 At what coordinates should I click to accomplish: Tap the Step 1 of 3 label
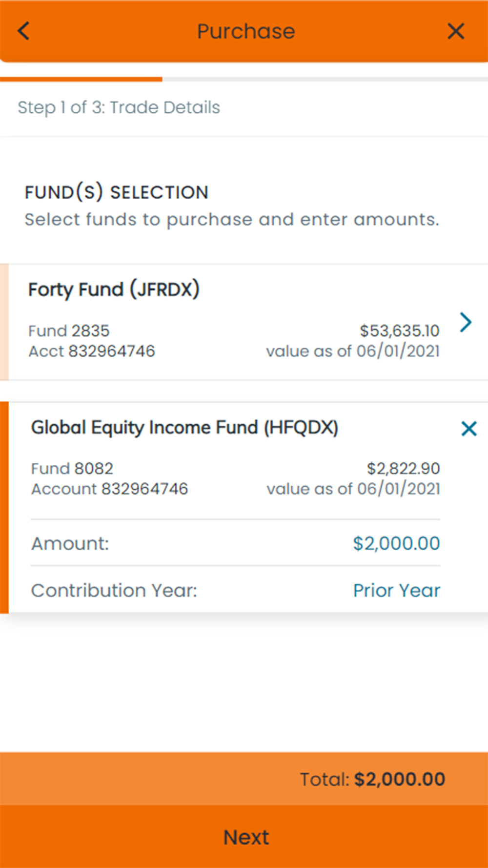click(x=119, y=107)
